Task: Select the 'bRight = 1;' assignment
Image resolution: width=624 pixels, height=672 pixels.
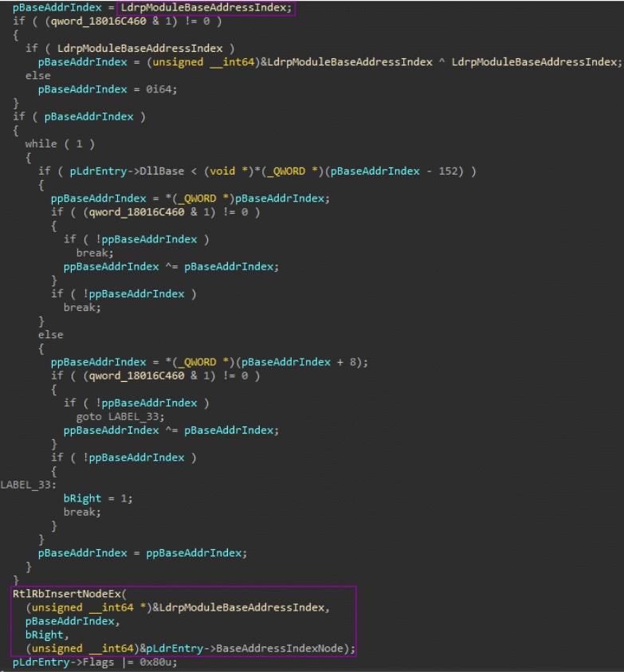Action: (98, 498)
